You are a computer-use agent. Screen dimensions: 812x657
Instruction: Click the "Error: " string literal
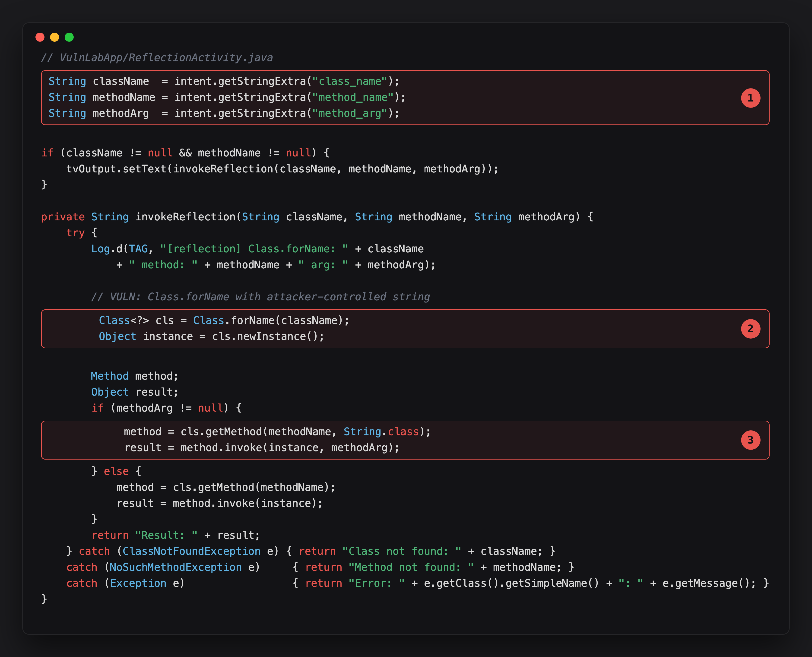pos(377,583)
